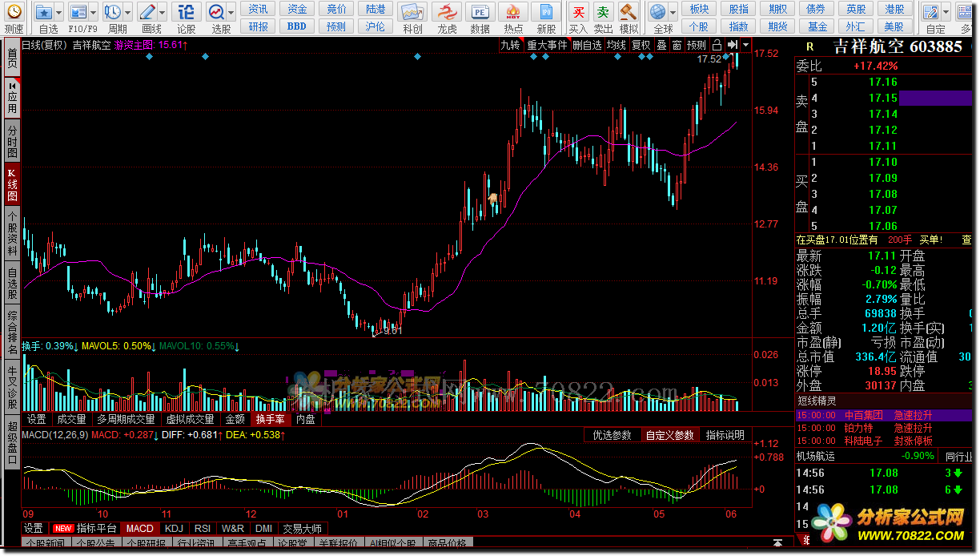Image resolution: width=980 pixels, height=556 pixels.
Task: Open the 新股 IPO icon
Action: 547,12
